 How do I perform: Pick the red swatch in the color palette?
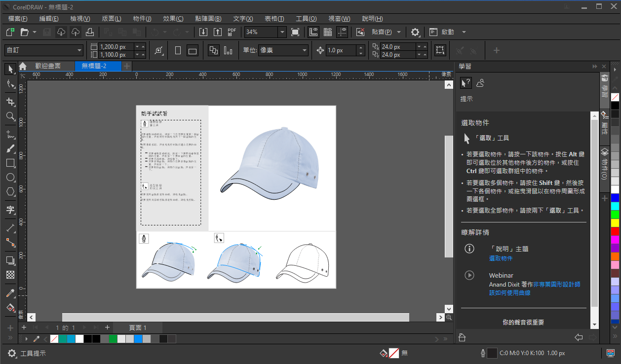click(615, 231)
